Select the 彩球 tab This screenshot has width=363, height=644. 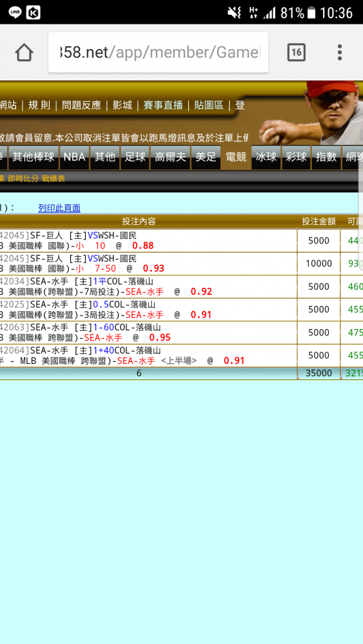(296, 157)
